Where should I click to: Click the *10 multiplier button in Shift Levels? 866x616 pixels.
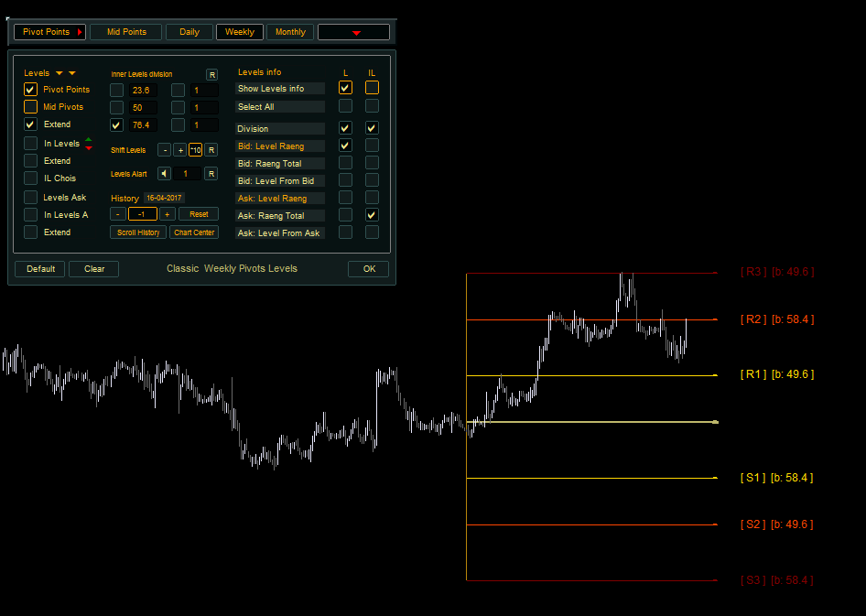pos(195,150)
